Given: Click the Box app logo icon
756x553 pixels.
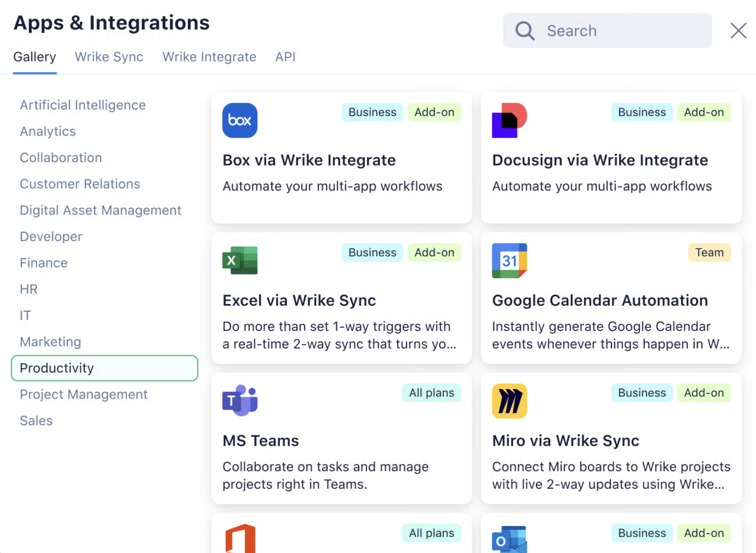Looking at the screenshot, I should (x=240, y=120).
